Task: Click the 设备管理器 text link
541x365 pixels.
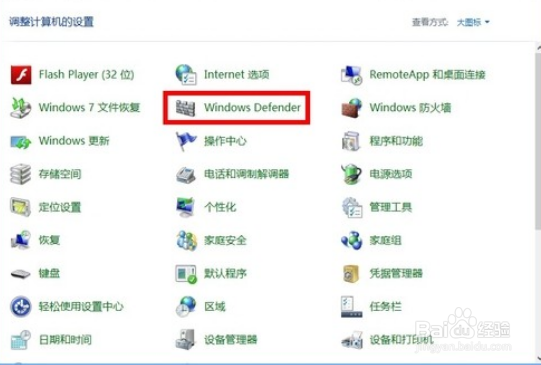Action: [230, 340]
